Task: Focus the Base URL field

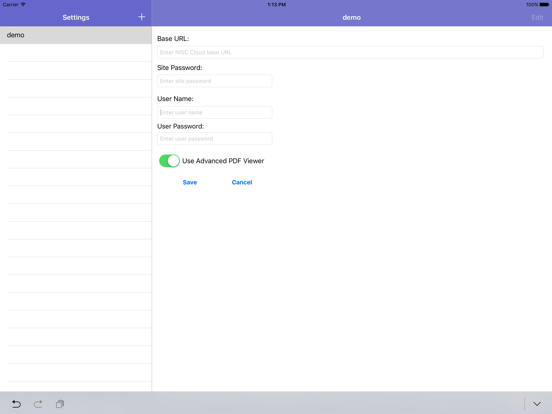Action: click(350, 52)
